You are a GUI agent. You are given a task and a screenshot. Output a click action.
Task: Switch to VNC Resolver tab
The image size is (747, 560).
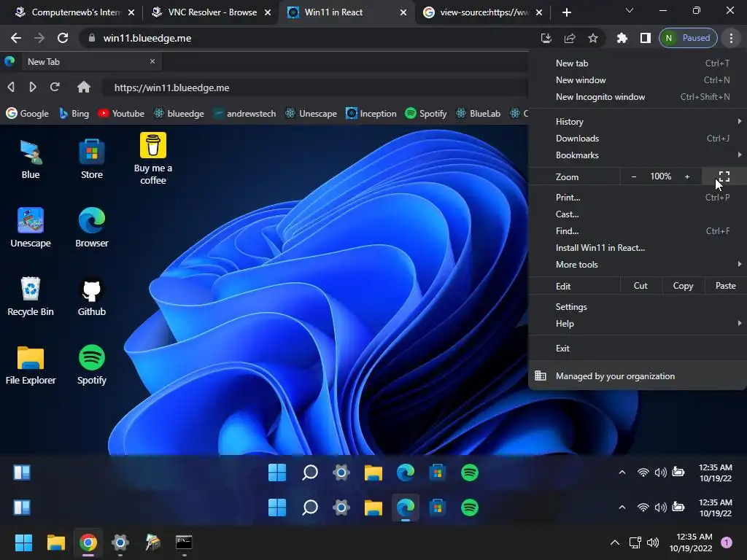click(212, 12)
